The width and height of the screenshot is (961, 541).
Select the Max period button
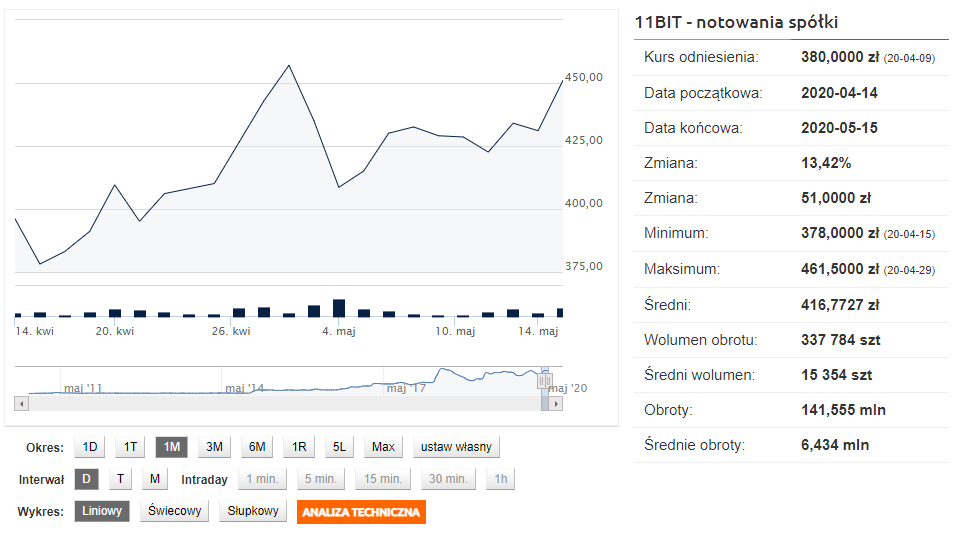383,447
